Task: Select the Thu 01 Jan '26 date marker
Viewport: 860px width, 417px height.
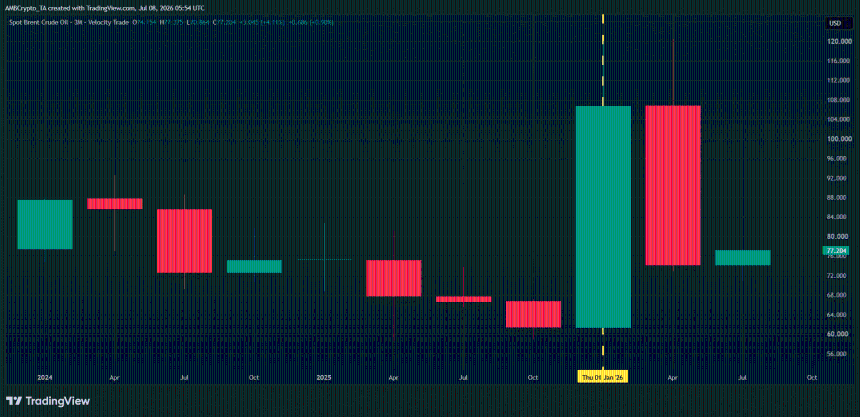Action: coord(603,377)
